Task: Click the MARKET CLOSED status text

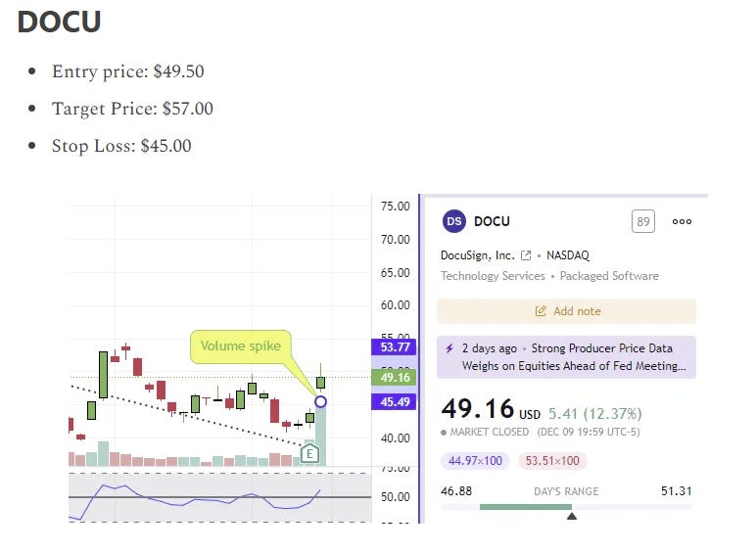Action: coord(489,432)
